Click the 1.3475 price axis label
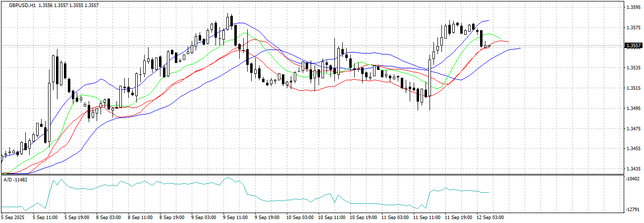The image size is (644, 223). point(633,129)
